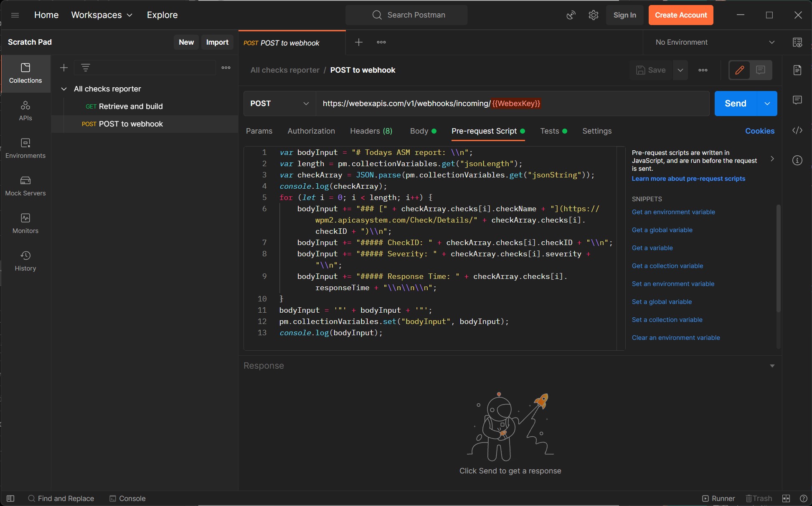Click the Create Account button
Screen dimensions: 812x506
(680, 15)
